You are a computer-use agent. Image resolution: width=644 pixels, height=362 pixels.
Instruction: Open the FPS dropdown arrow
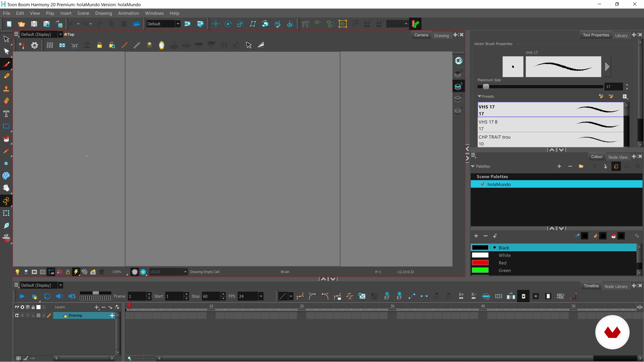coord(261,296)
